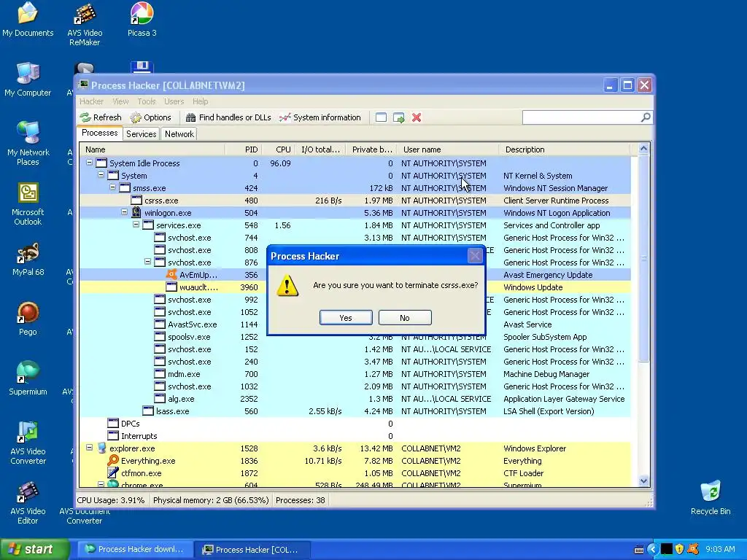Open the My Documents desktop icon
The height and width of the screenshot is (560, 747).
[x=28, y=20]
